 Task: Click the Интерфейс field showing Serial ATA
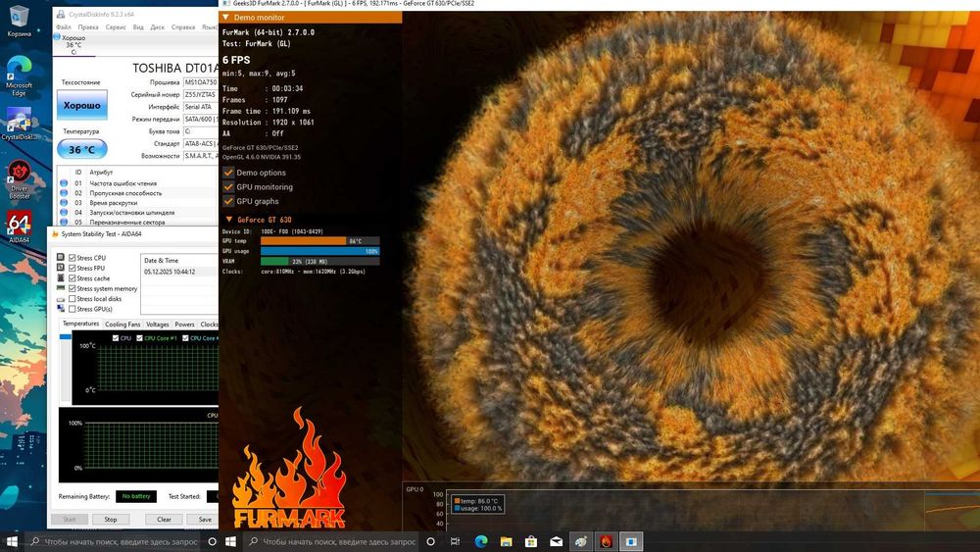201,107
